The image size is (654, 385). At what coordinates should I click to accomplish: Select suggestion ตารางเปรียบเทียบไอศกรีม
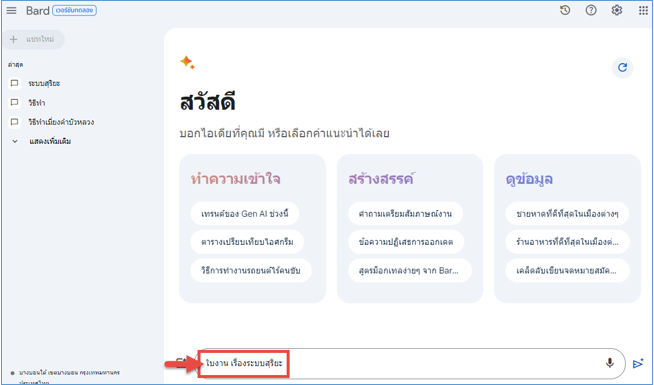tap(247, 242)
